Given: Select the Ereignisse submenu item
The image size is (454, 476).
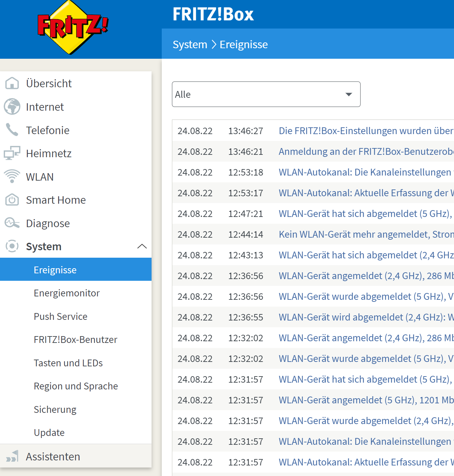Looking at the screenshot, I should point(76,270).
